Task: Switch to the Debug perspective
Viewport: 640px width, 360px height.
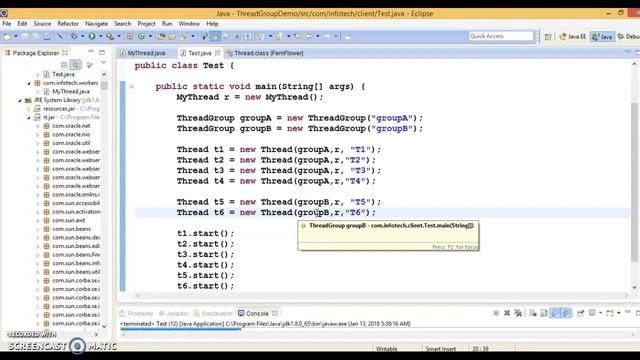Action: (629, 37)
